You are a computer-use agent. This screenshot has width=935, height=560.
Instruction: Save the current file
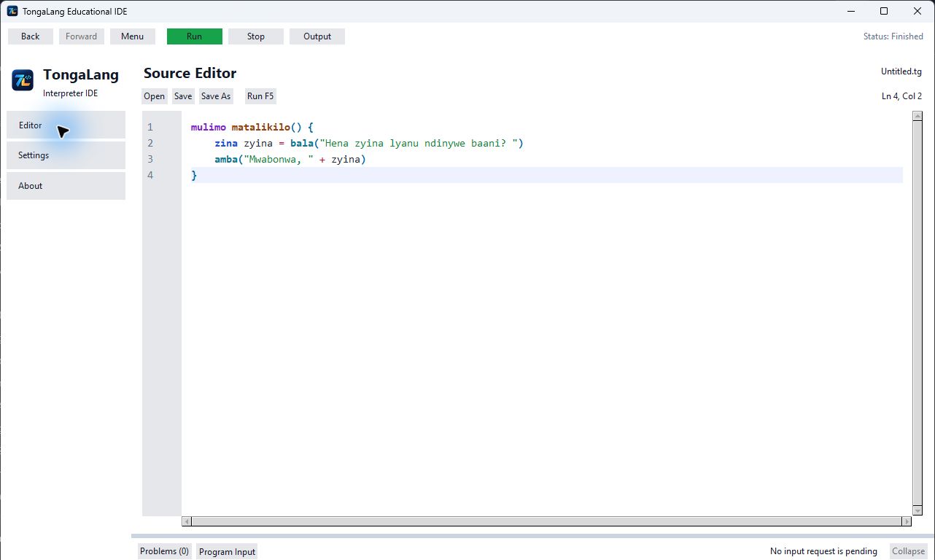(183, 96)
